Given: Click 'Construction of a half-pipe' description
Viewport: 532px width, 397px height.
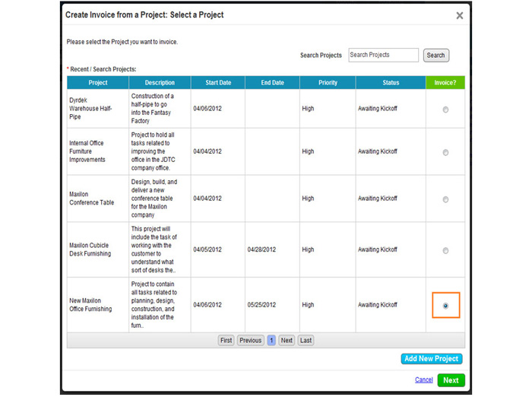Looking at the screenshot, I should [x=153, y=108].
